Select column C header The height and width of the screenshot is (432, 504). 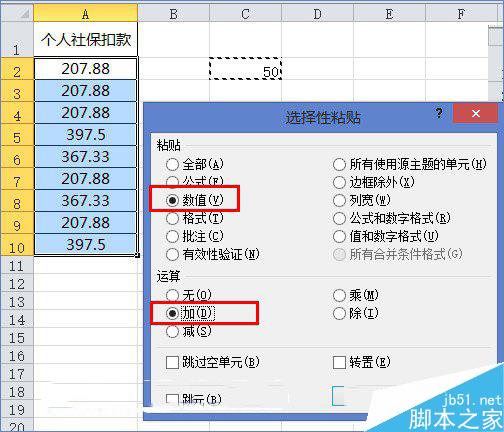coord(246,13)
